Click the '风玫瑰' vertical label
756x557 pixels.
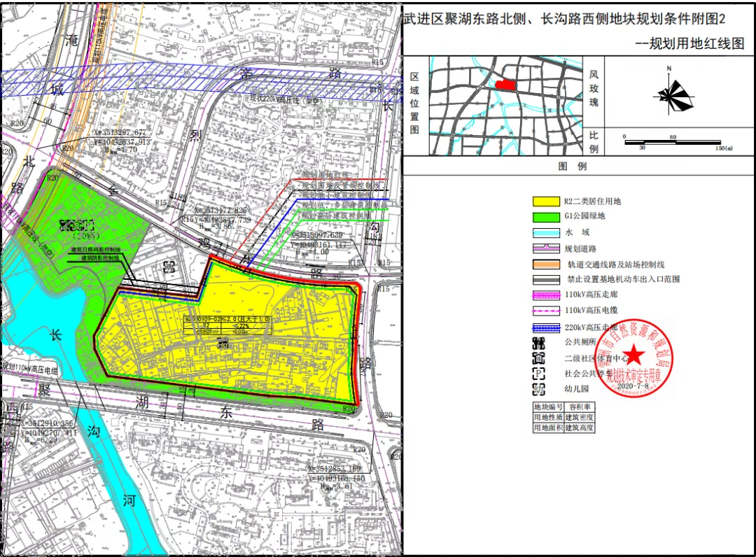594,88
